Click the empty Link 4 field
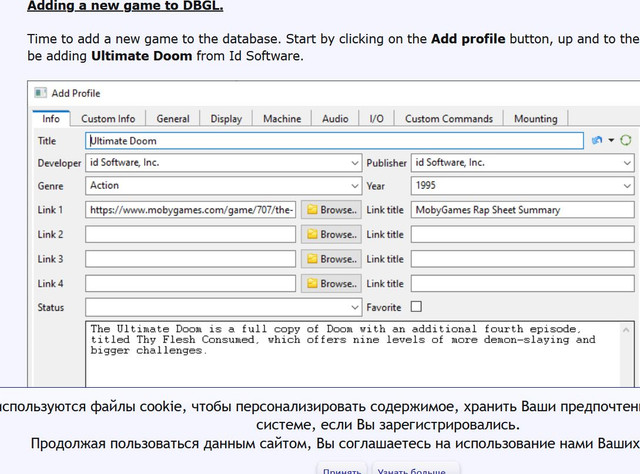The height and width of the screenshot is (474, 640). [191, 283]
